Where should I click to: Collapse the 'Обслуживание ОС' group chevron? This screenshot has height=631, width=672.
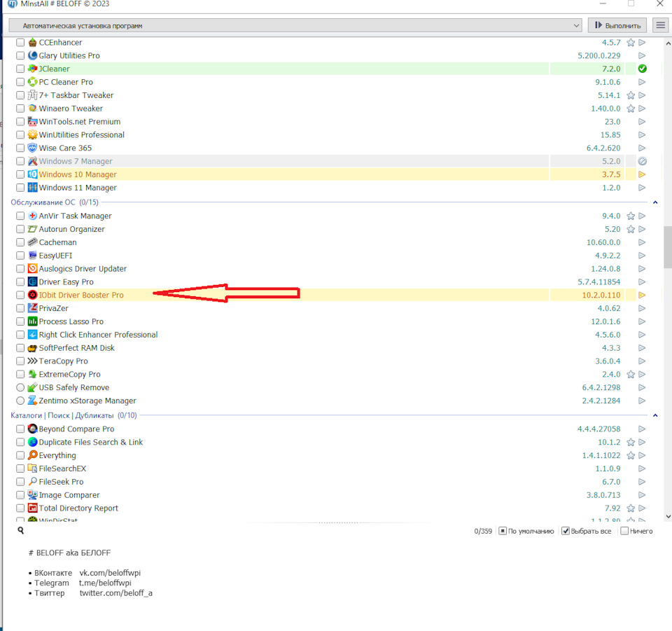[x=655, y=202]
